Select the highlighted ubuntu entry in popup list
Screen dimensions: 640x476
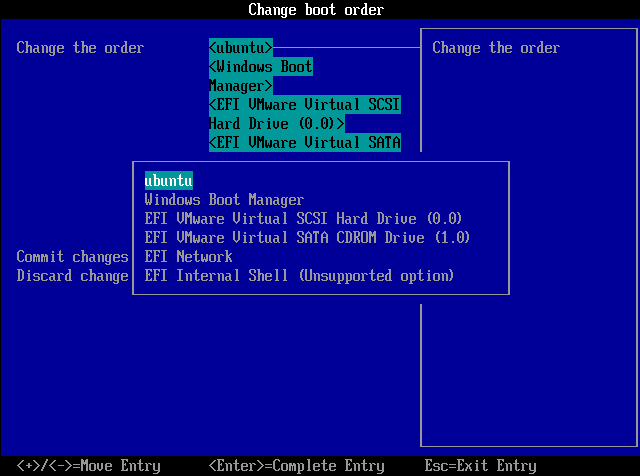(x=169, y=180)
